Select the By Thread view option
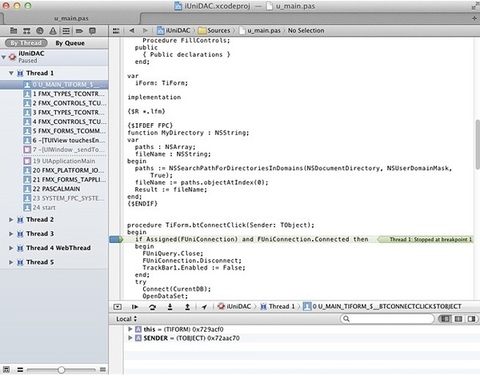This screenshot has height=375, width=480. [x=26, y=43]
